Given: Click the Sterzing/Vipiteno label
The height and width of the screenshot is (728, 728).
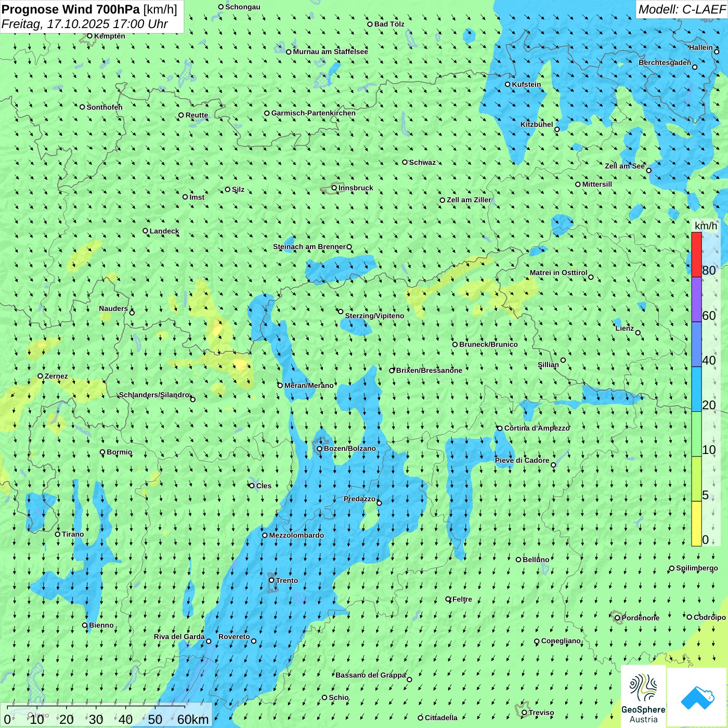Looking at the screenshot, I should point(374,316).
